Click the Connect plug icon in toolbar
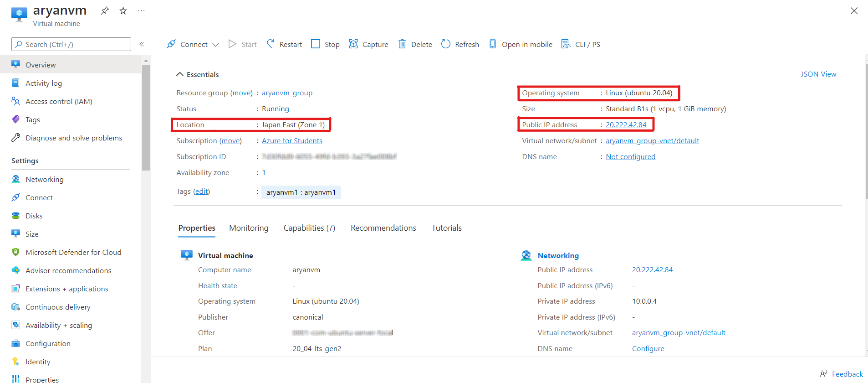The image size is (868, 383). (x=171, y=44)
